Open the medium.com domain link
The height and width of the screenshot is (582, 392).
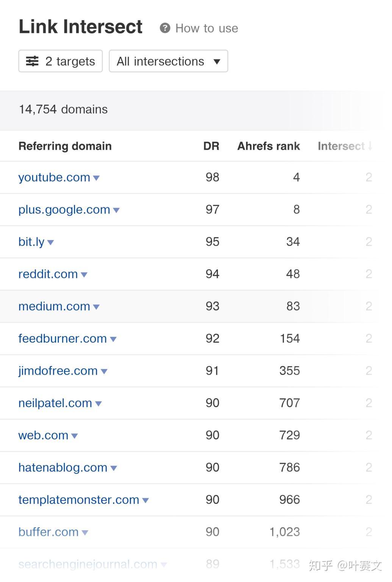tap(54, 306)
